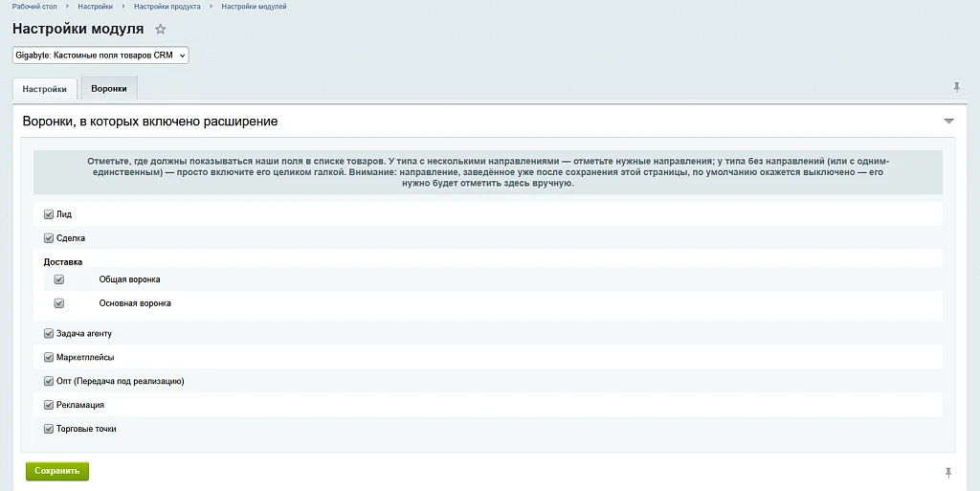Save settings with Сохранить button
Screen dimensions: 980x491
pos(57,471)
